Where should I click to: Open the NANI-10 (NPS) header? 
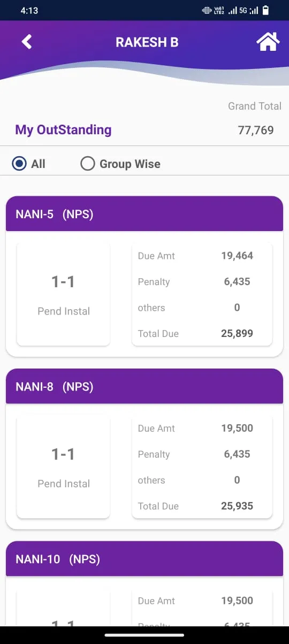144,559
